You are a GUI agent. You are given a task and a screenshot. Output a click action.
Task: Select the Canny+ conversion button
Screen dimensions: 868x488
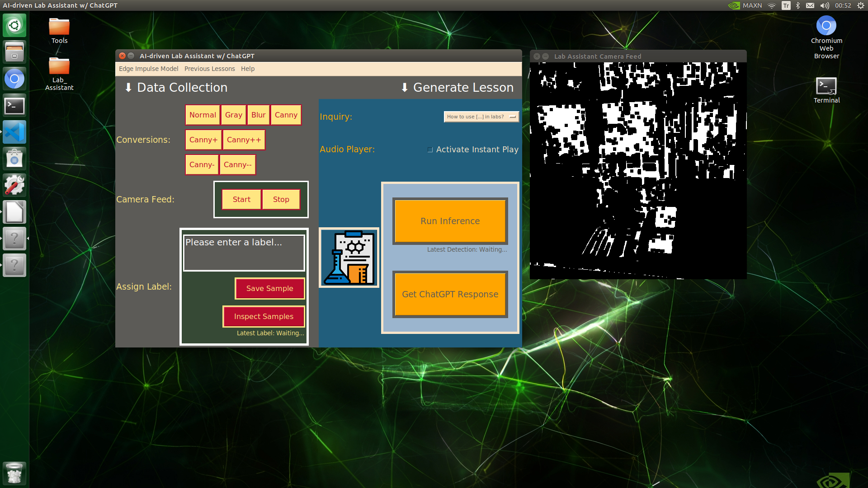tap(203, 140)
